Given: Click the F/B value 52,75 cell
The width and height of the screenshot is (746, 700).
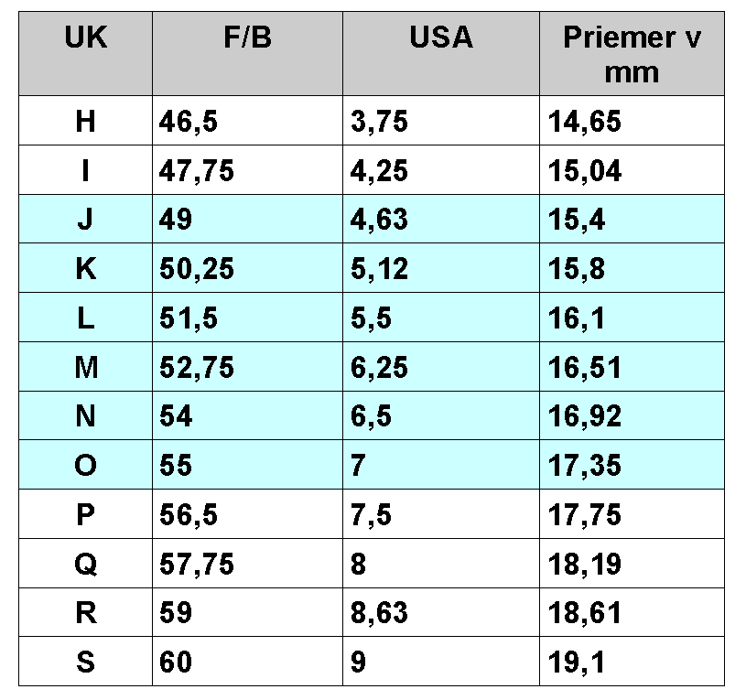Looking at the screenshot, I should 247,367.
